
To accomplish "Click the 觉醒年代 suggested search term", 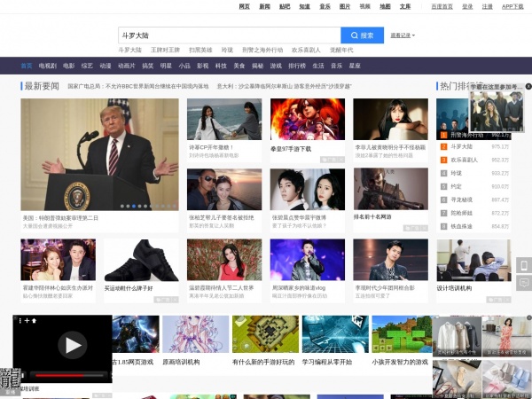I will click(x=341, y=51).
